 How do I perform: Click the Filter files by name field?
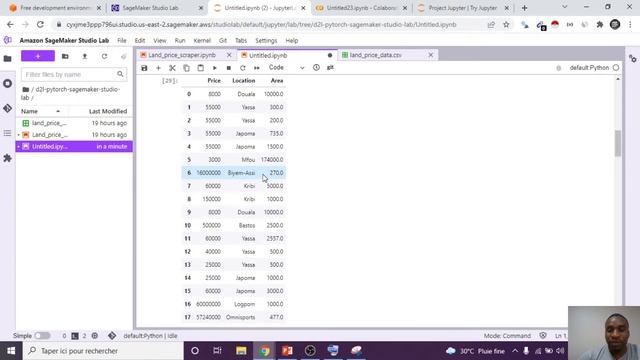click(x=74, y=74)
